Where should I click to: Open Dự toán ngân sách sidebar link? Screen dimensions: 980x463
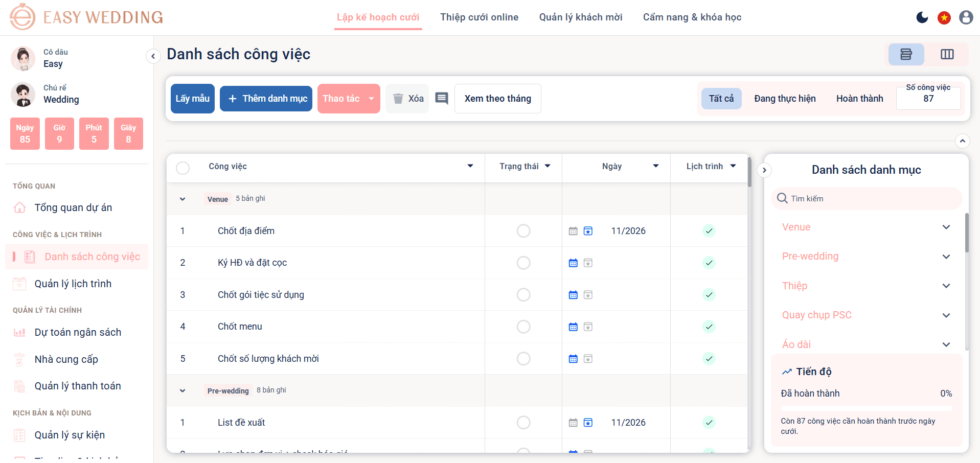78,332
